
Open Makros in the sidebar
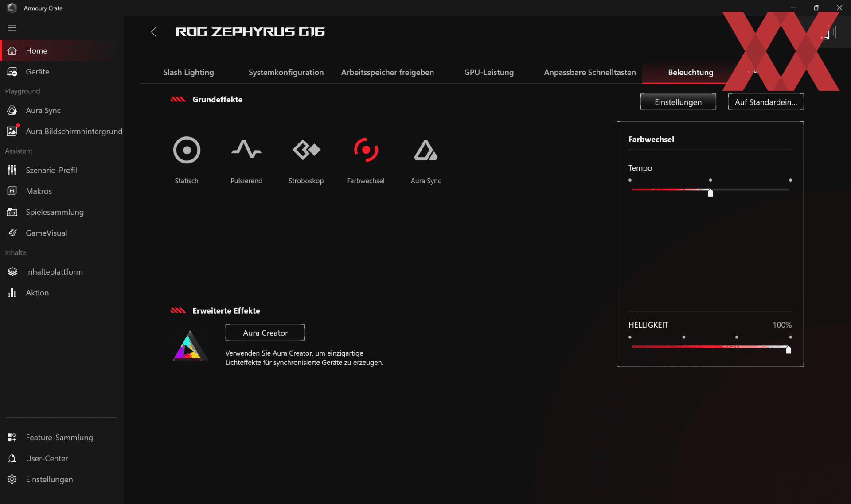point(61,191)
